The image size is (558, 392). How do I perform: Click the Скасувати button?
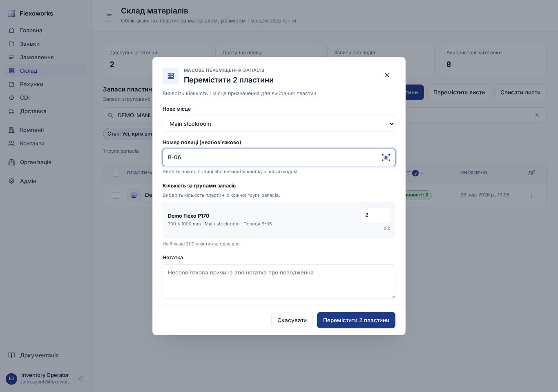pos(292,320)
